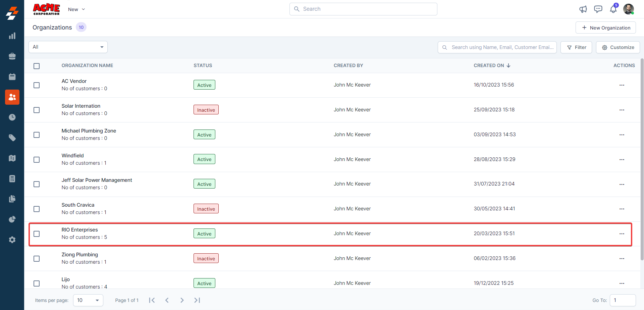Expand the New dropdown in header
Screen dimensions: 644x310
pyautogui.click(x=76, y=9)
